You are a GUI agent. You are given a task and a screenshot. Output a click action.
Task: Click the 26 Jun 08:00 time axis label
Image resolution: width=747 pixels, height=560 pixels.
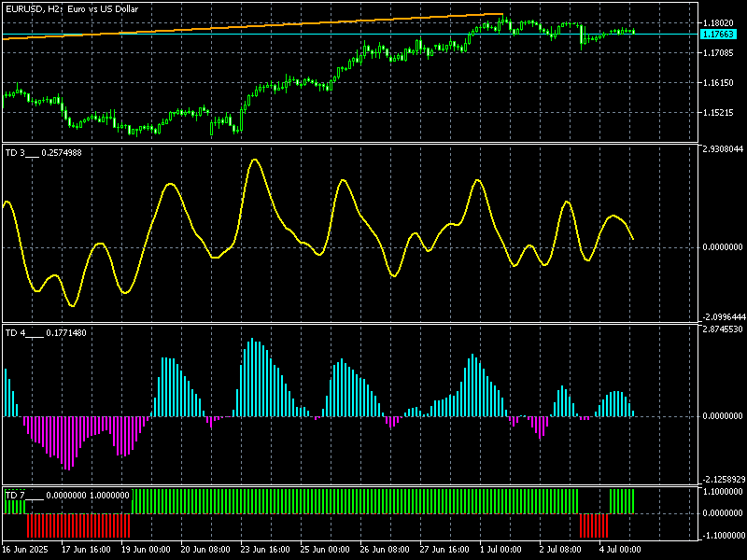[x=385, y=549]
